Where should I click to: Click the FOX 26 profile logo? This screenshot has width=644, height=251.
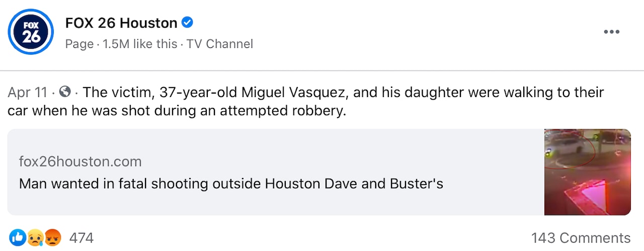[x=30, y=31]
